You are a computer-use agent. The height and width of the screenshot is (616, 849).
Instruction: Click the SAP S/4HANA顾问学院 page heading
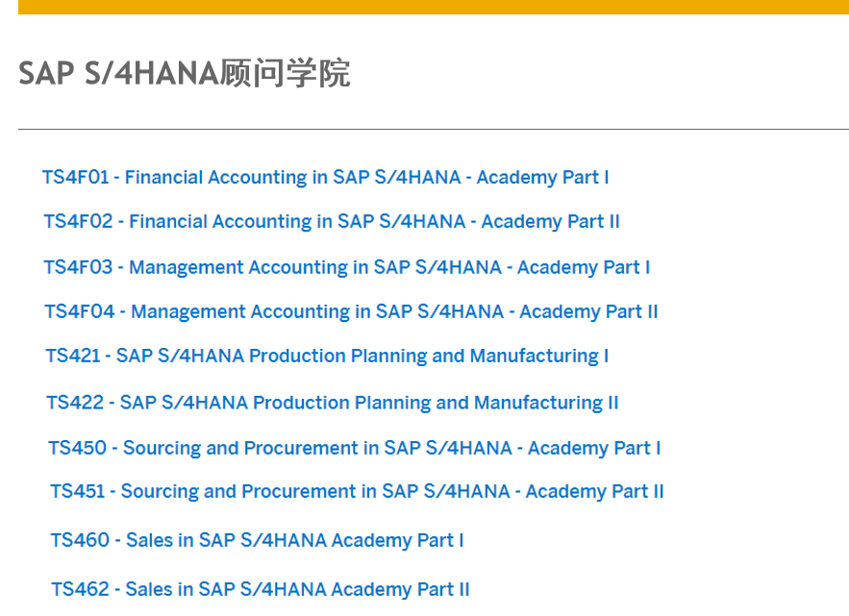click(x=185, y=73)
